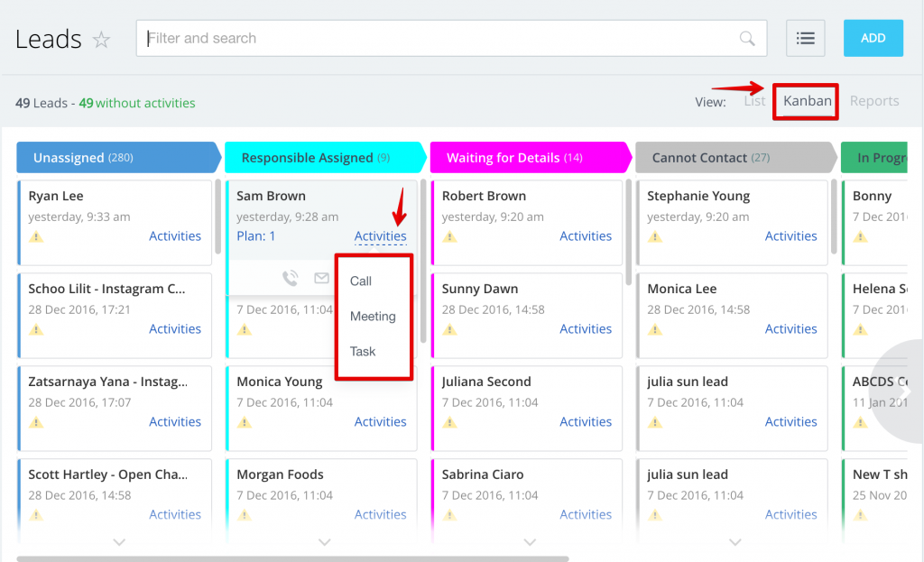Select Call from the Activities menu
Screen dimensions: 924x562
(x=361, y=281)
